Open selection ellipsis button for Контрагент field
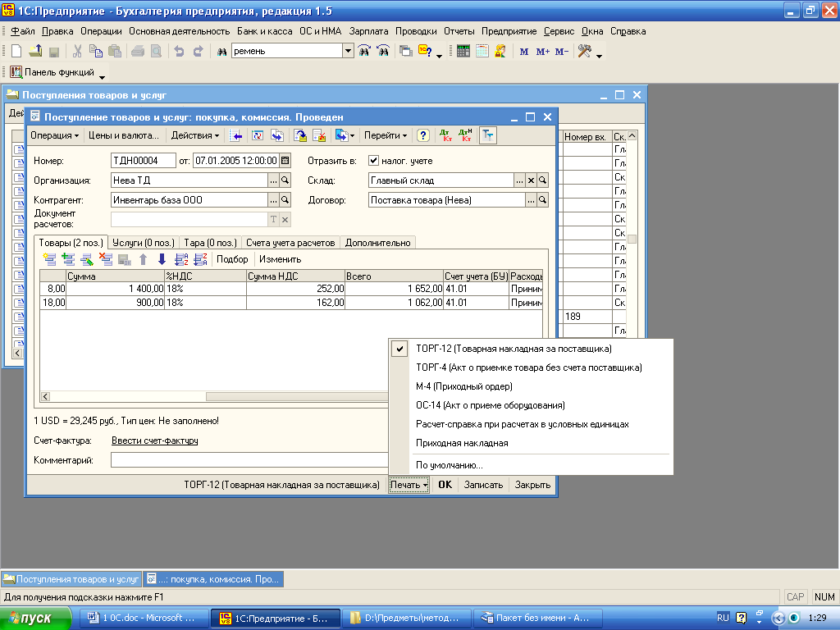Viewport: 840px width, 630px height. coord(274,200)
